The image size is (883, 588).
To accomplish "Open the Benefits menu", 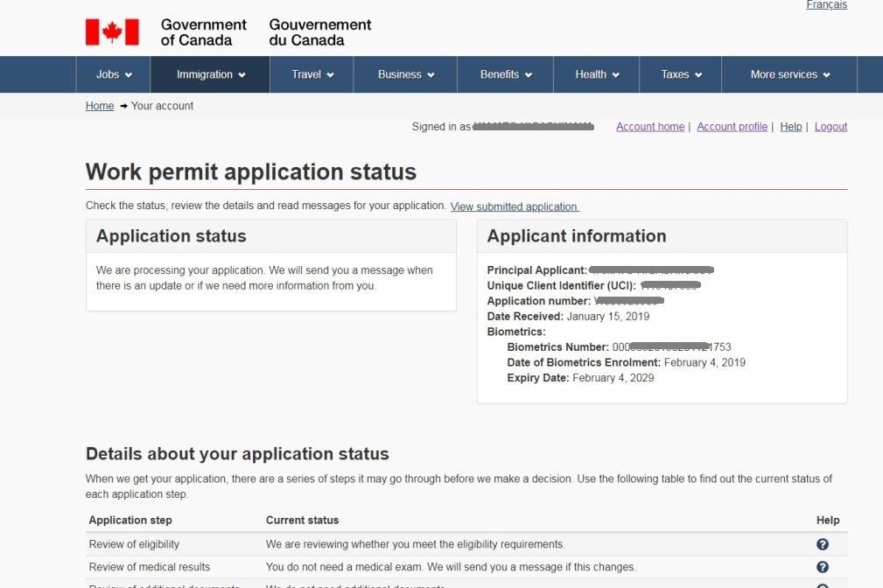I will click(506, 74).
